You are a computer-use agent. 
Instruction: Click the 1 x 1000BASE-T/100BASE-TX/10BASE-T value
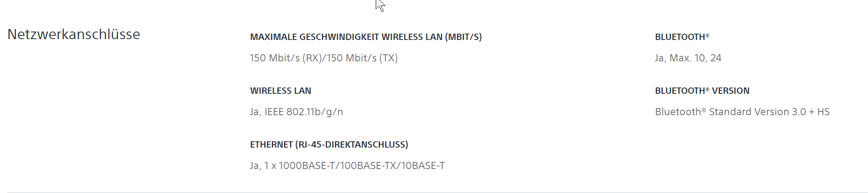(354, 166)
